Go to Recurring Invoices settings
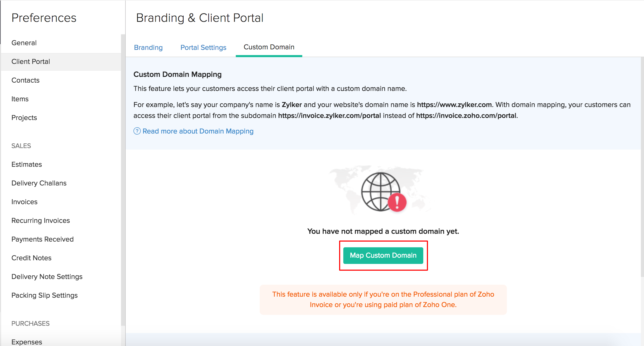 [41, 221]
